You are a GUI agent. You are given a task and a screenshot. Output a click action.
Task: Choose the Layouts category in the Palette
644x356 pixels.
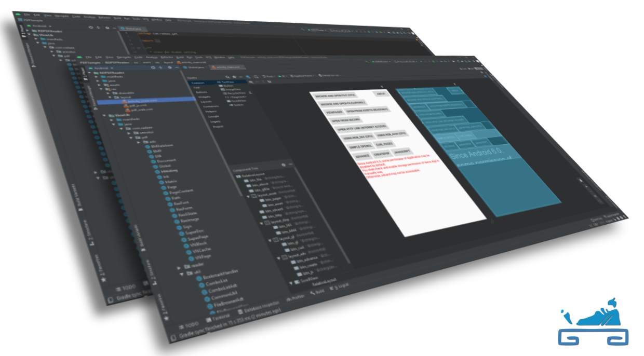pyautogui.click(x=206, y=102)
